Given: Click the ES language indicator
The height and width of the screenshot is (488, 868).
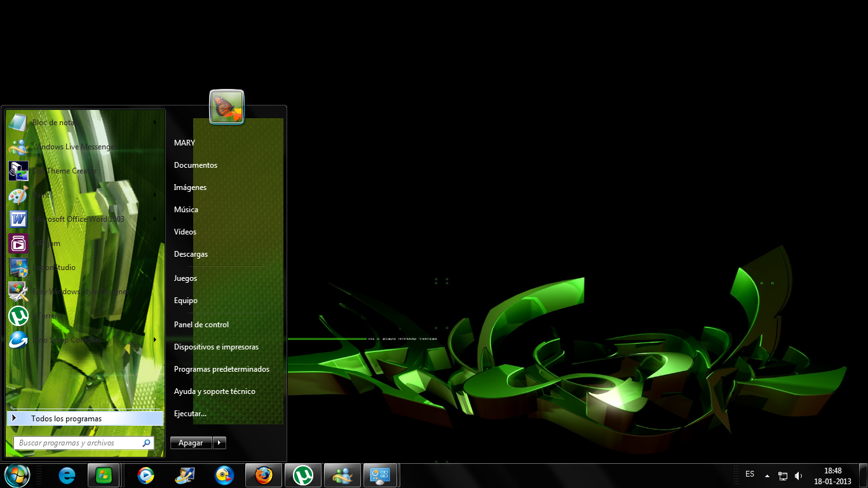Looking at the screenshot, I should 750,475.
